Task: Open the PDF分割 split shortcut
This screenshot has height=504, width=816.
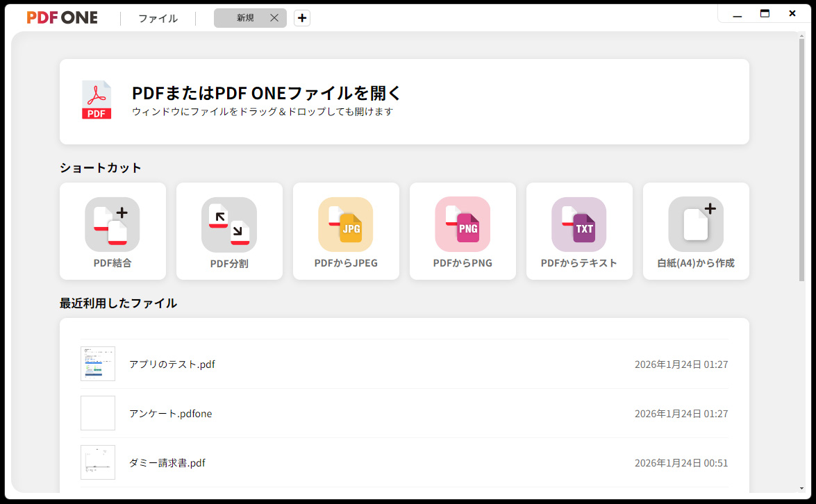Action: point(229,224)
